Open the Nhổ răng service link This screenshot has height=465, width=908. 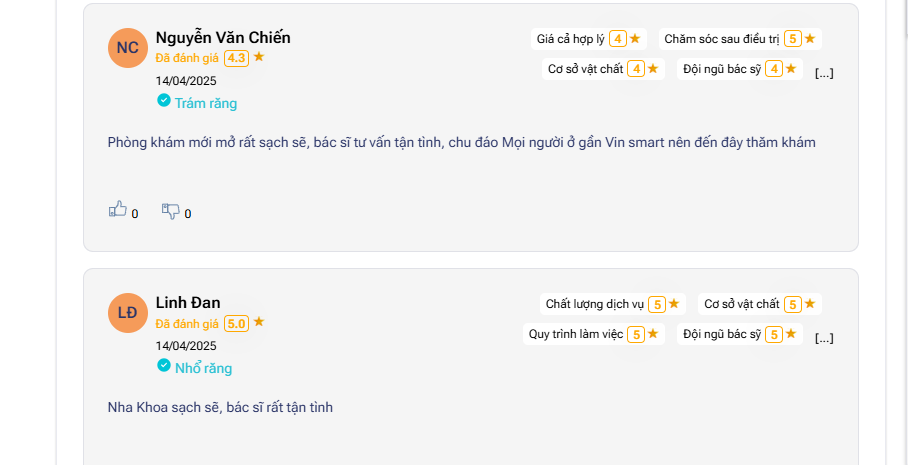tap(203, 368)
